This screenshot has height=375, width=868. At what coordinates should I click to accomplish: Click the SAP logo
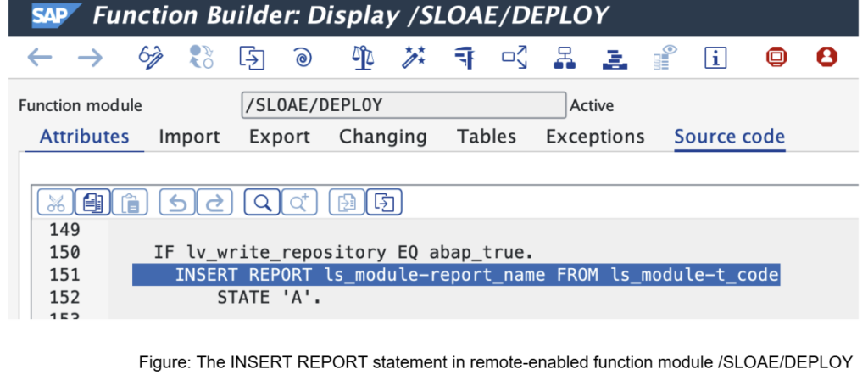tap(57, 15)
